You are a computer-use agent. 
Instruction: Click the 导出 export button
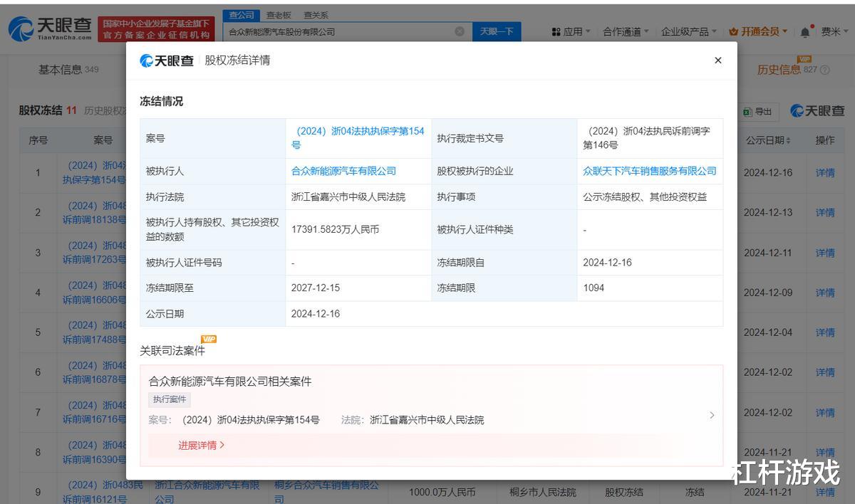click(x=757, y=112)
